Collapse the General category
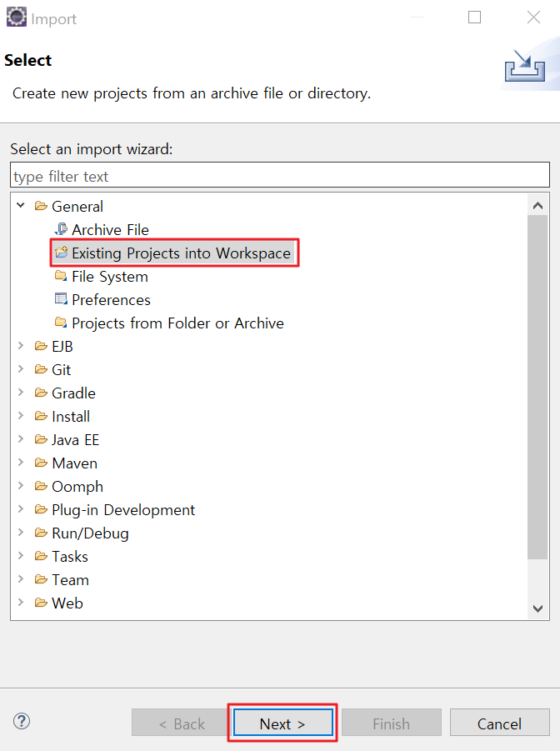 21,206
